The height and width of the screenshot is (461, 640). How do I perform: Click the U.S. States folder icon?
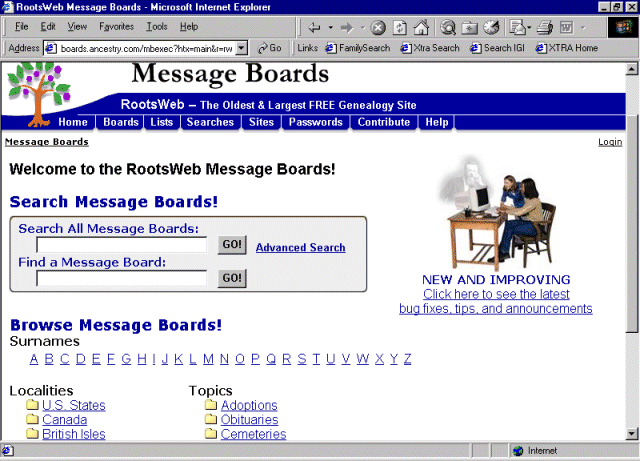tap(32, 405)
